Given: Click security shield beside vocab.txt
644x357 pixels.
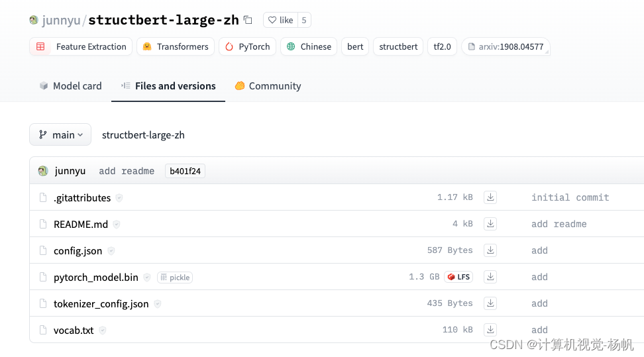Looking at the screenshot, I should pos(103,330).
